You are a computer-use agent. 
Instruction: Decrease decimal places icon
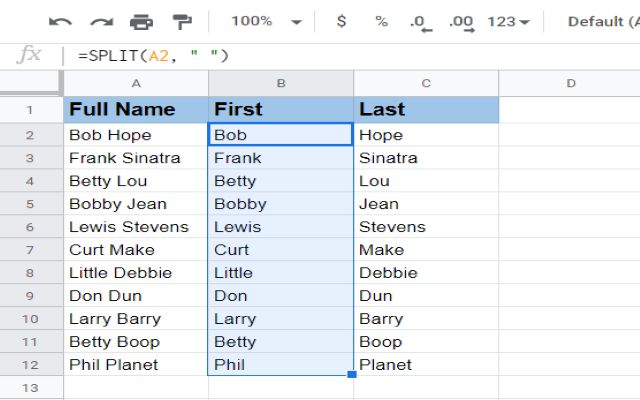pyautogui.click(x=420, y=22)
